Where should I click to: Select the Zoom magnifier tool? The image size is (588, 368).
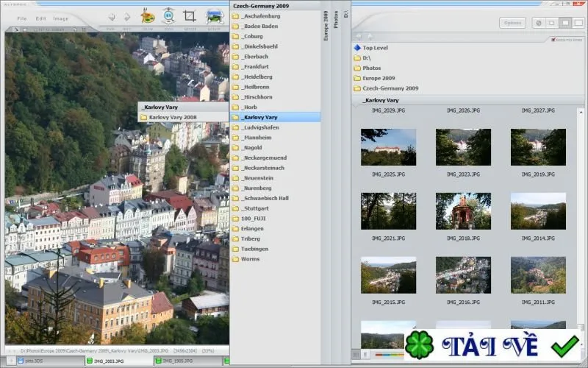[x=169, y=16]
